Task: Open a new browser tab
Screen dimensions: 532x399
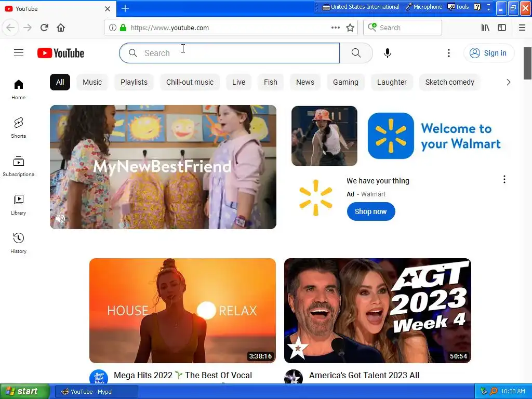Action: click(125, 8)
